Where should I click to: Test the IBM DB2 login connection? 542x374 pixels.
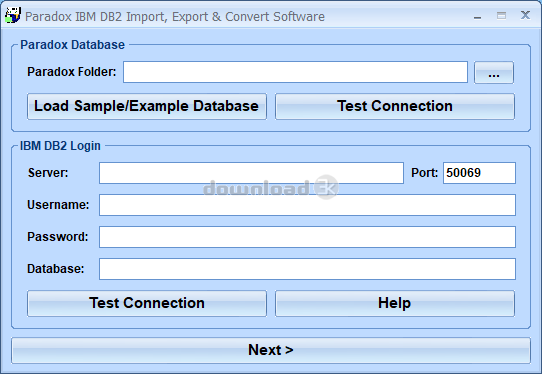point(147,303)
